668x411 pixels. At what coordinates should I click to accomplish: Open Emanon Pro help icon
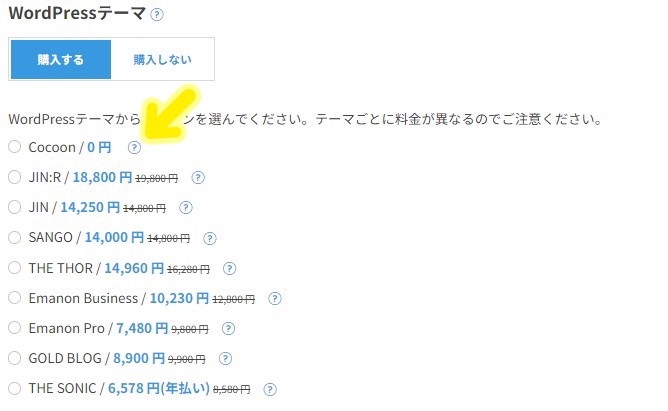coord(228,329)
